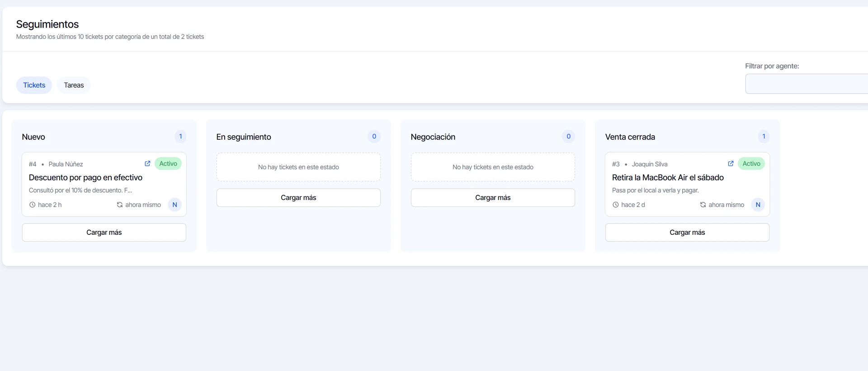The height and width of the screenshot is (371, 868).
Task: Click ticket number #4
Action: tap(33, 164)
